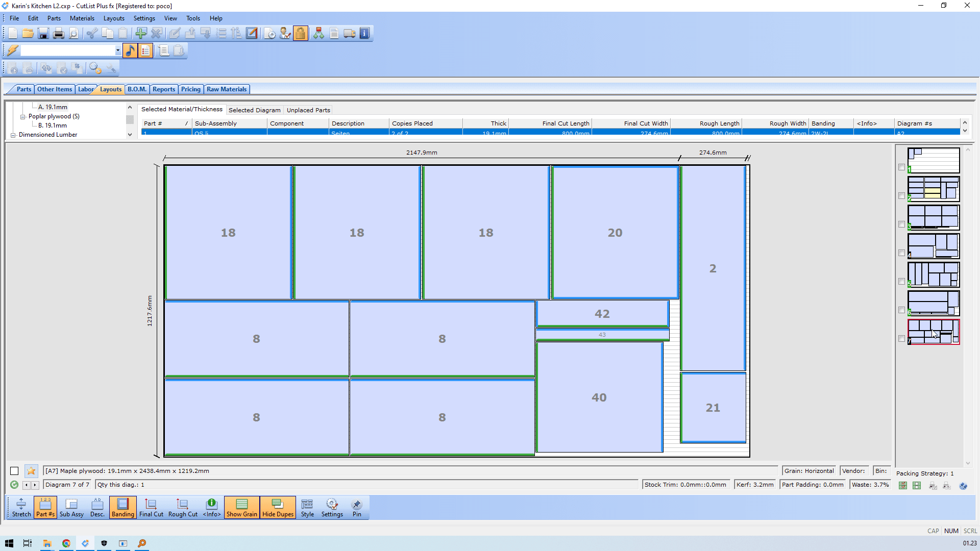980x551 pixels.
Task: Toggle Banding display off
Action: 122,508
